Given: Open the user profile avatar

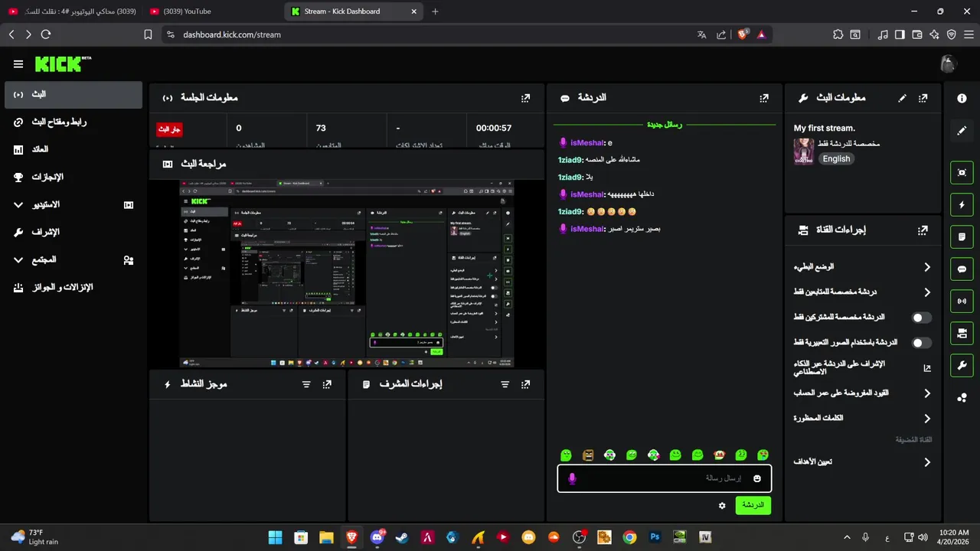Looking at the screenshot, I should click(x=949, y=64).
